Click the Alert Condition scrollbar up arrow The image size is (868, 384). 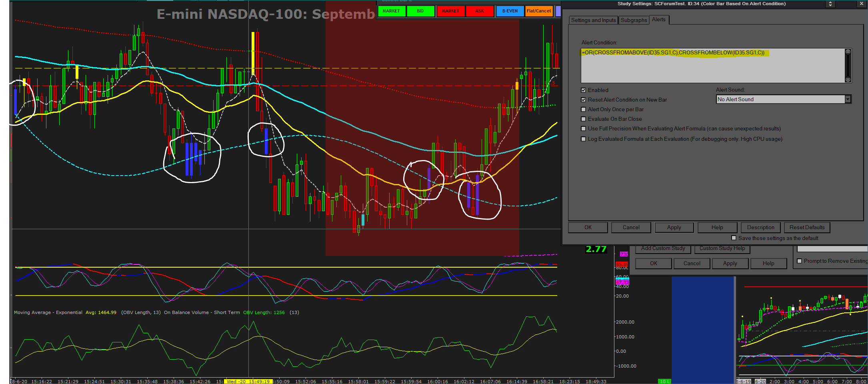848,52
